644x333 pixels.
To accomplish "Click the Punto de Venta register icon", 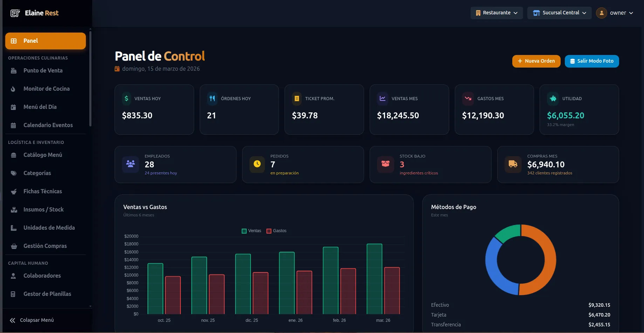I will 14,71.
